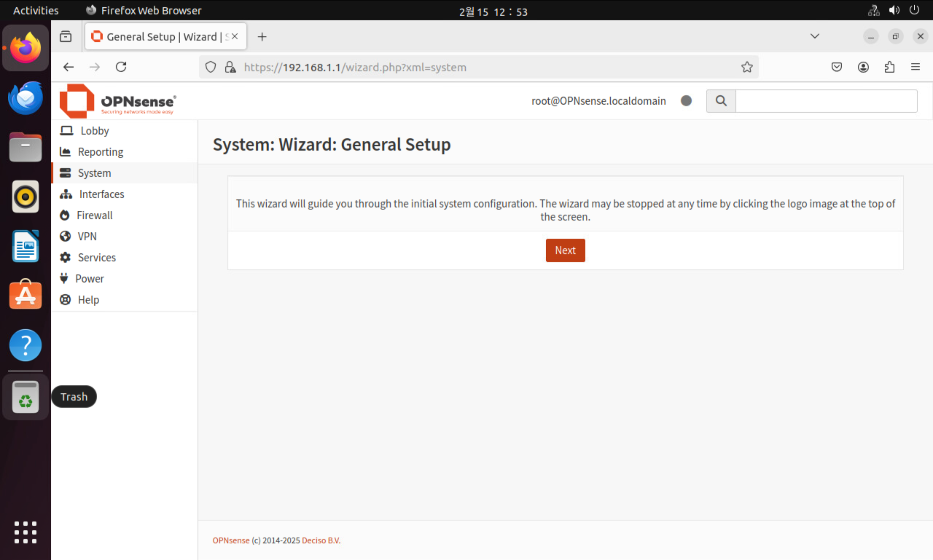The width and height of the screenshot is (933, 560).
Task: Focus the OPNsense search input field
Action: coord(826,101)
